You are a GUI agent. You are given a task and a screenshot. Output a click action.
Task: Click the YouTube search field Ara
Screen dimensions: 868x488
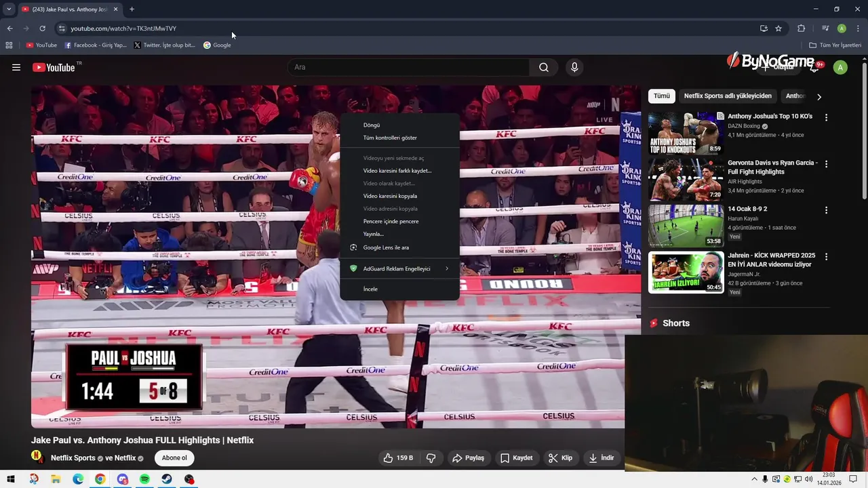[408, 67]
